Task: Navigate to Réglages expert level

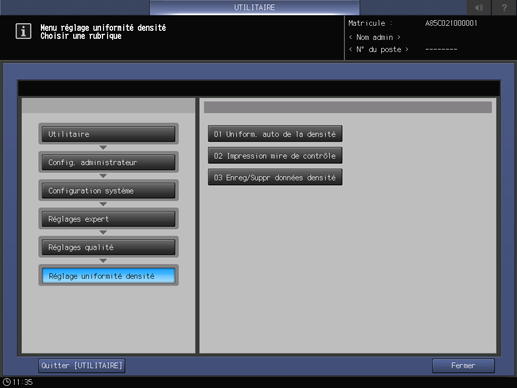Action: pyautogui.click(x=108, y=219)
